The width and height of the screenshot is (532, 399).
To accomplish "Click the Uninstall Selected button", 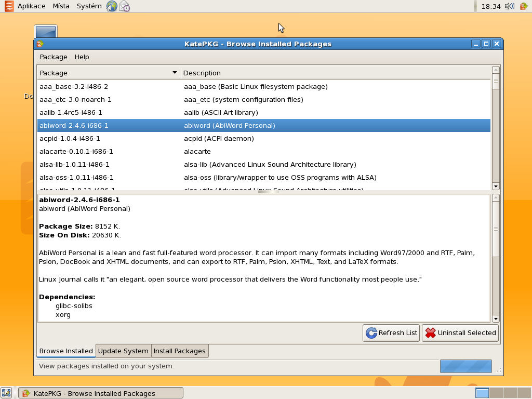I will [x=460, y=333].
